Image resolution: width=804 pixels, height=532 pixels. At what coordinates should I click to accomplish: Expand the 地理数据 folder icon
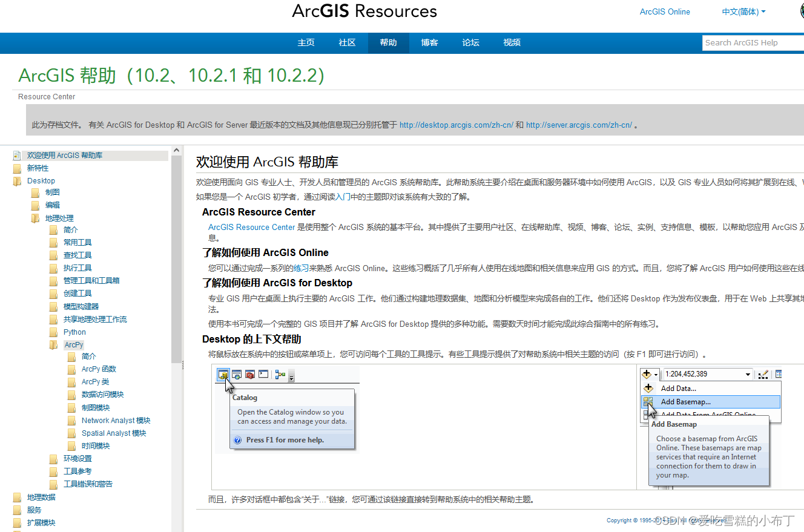pyautogui.click(x=17, y=498)
